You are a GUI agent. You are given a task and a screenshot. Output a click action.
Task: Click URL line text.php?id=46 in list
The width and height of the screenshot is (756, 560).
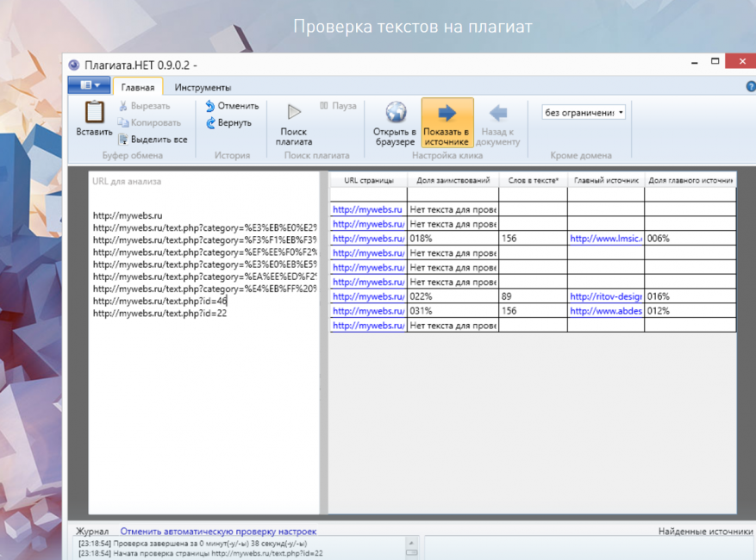159,302
